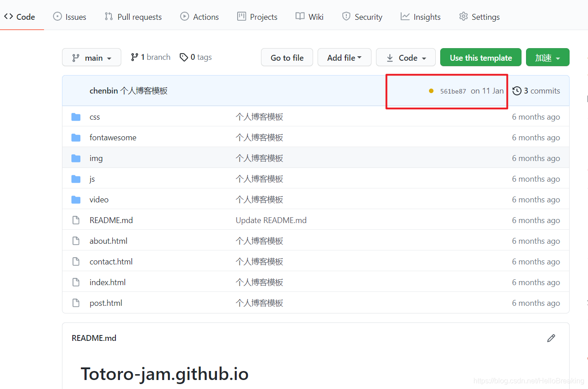The image size is (588, 389).
Task: Open README.md in file list
Action: (111, 220)
